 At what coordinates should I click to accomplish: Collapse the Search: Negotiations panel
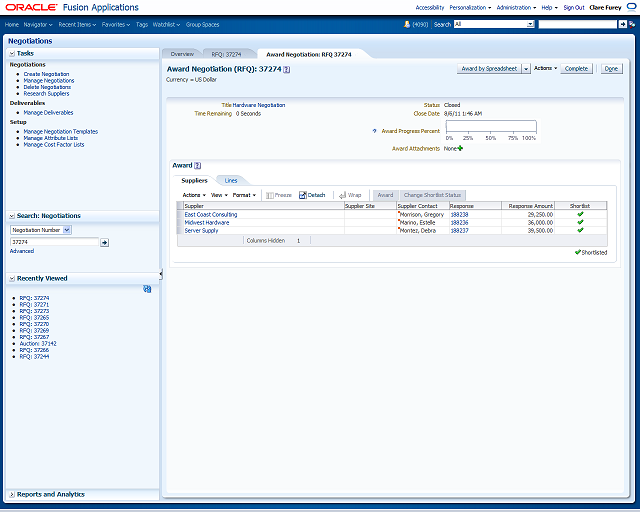click(12, 216)
